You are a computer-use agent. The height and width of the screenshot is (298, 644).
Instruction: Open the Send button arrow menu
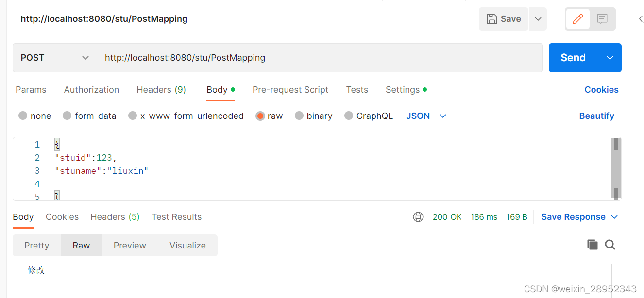610,58
